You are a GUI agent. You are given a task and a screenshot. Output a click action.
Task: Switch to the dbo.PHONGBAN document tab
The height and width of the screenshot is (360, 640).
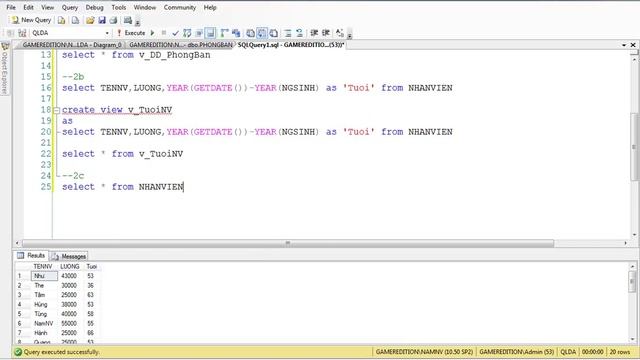(181, 45)
